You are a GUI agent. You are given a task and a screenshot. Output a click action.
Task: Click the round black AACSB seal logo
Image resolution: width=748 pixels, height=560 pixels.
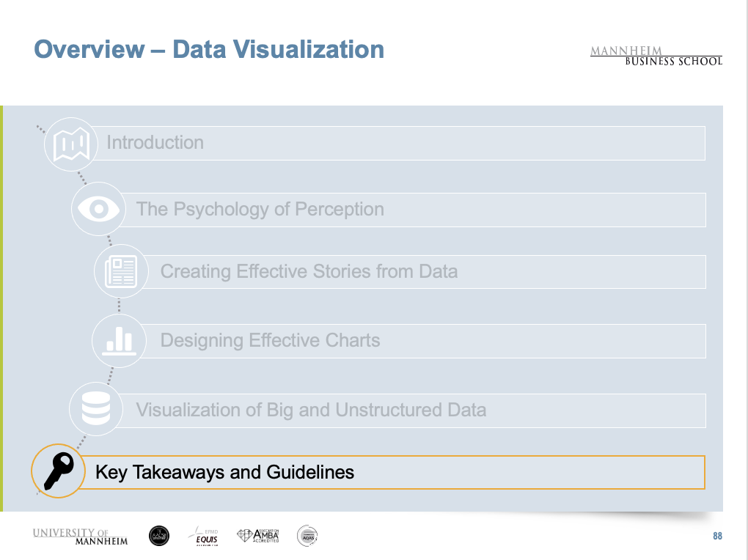coord(158,536)
